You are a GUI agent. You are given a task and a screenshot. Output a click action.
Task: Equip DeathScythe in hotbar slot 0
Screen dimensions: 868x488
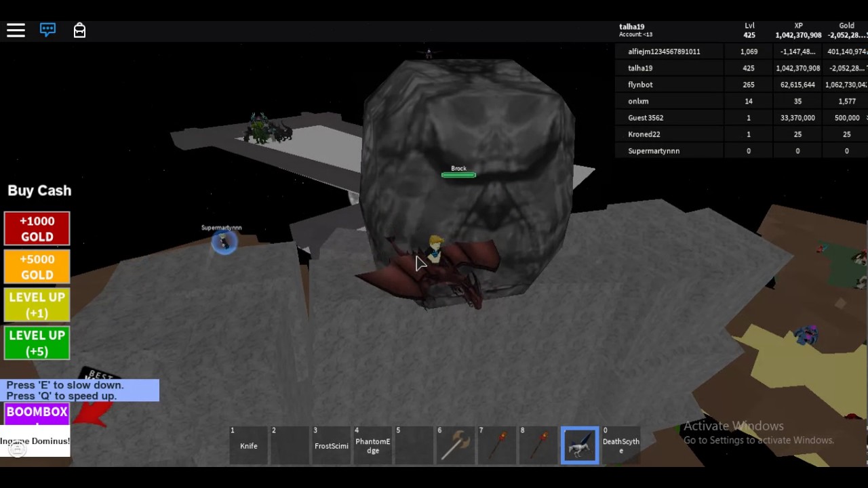620,445
